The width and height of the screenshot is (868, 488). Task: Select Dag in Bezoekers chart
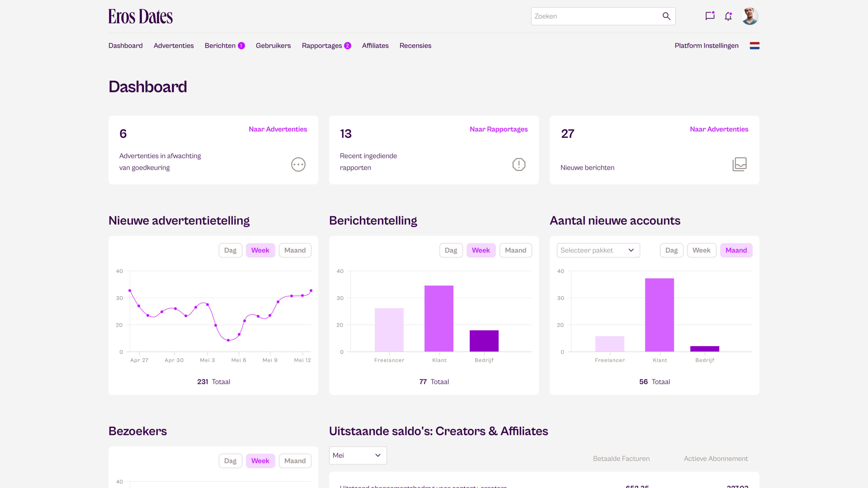230,461
